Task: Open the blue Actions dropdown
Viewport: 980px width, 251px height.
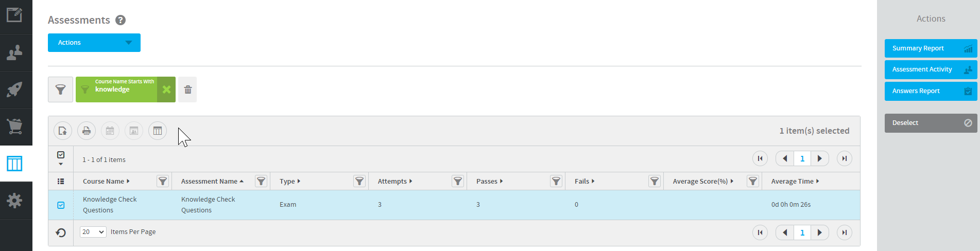Action: click(94, 43)
